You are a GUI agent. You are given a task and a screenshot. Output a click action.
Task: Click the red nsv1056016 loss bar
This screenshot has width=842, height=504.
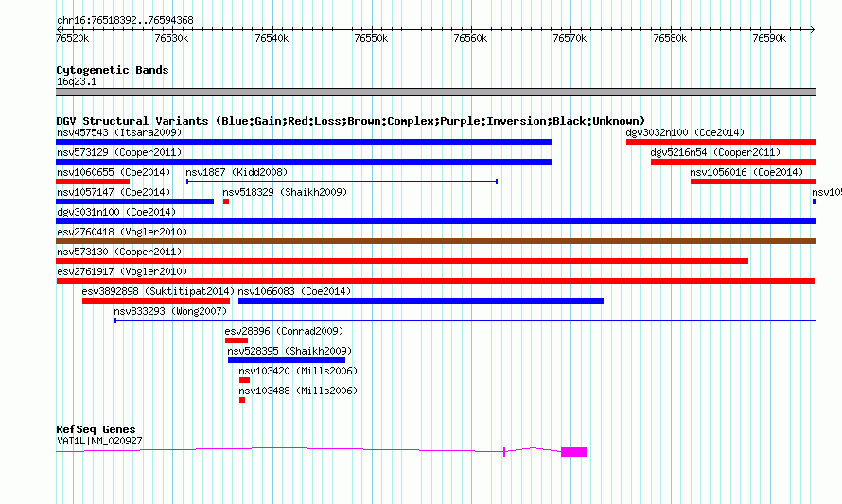coord(753,182)
